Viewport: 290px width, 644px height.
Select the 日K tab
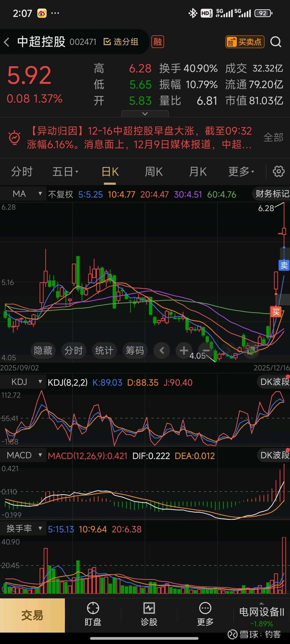pyautogui.click(x=110, y=171)
